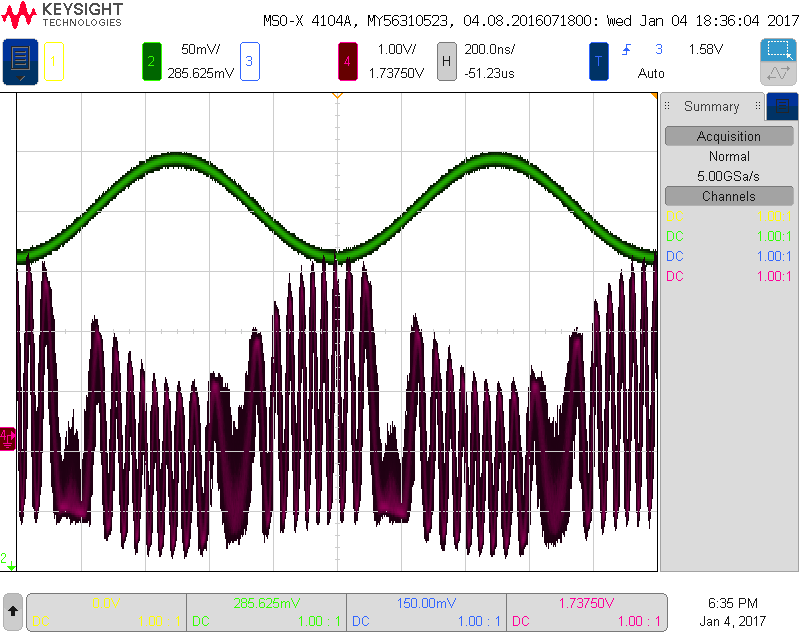Open the sidebar panel list icon
The height and width of the screenshot is (632, 800).
click(782, 106)
